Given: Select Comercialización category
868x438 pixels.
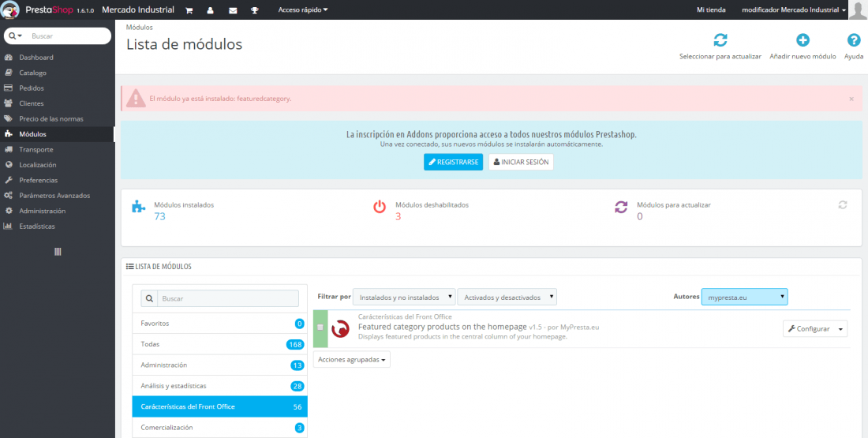Looking at the screenshot, I should (x=220, y=428).
